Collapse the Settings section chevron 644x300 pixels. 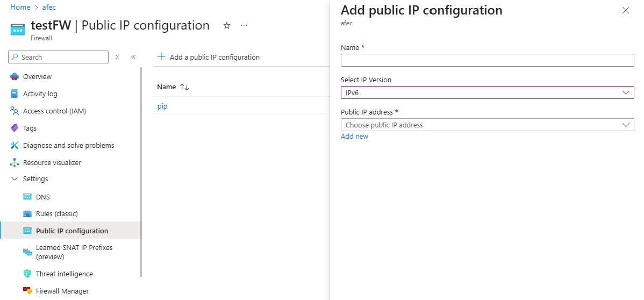coord(15,179)
